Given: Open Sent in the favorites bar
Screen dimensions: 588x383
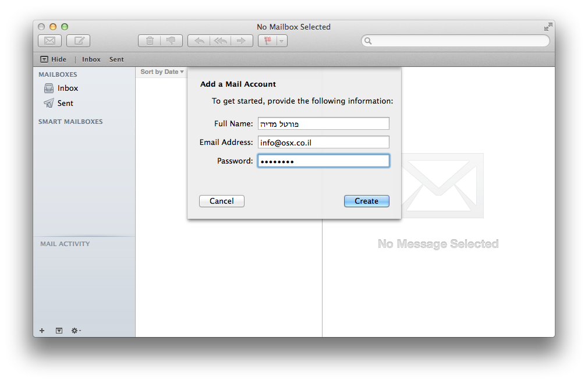Looking at the screenshot, I should [x=116, y=59].
